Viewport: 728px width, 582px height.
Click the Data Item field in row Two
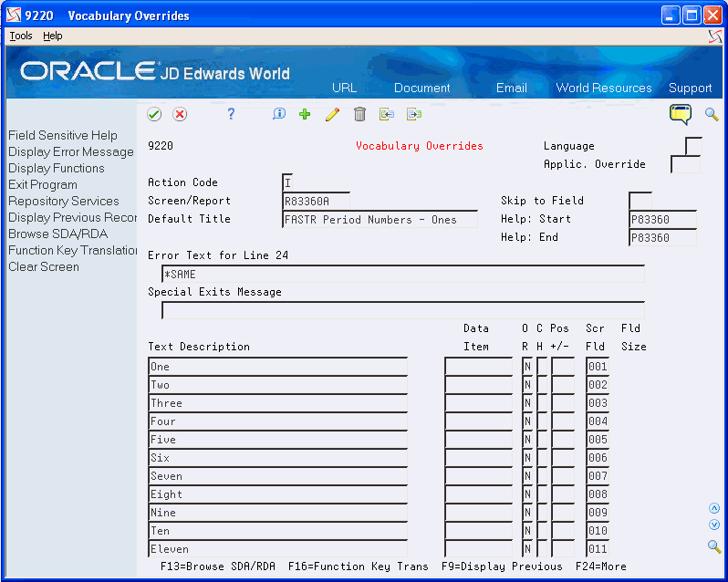point(478,385)
